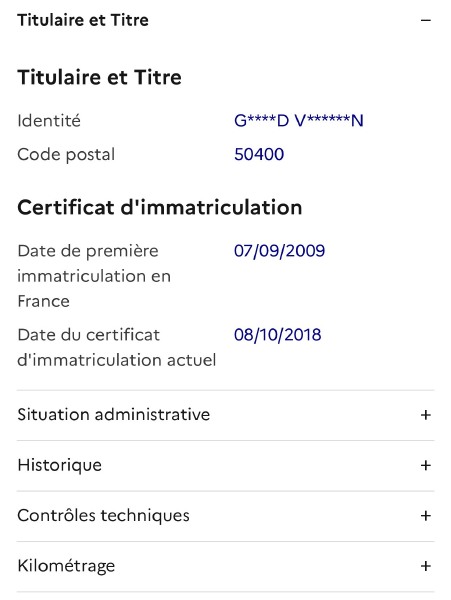451x600 pixels.
Task: Click the large Titulaire et Titre heading
Action: click(x=99, y=77)
